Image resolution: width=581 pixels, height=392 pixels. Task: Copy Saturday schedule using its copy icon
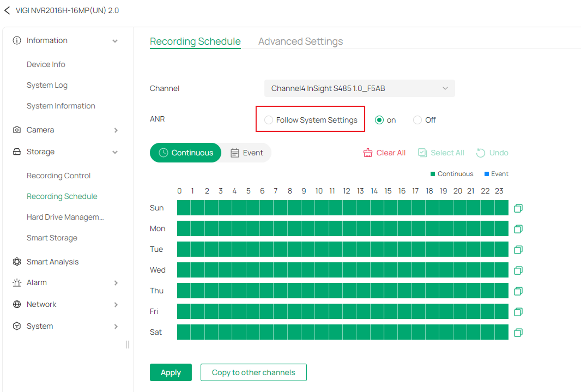[x=518, y=333]
